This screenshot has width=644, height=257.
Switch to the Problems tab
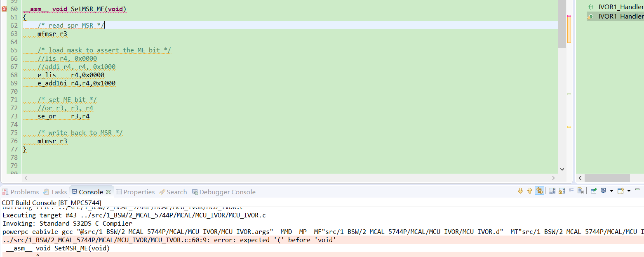[20, 192]
